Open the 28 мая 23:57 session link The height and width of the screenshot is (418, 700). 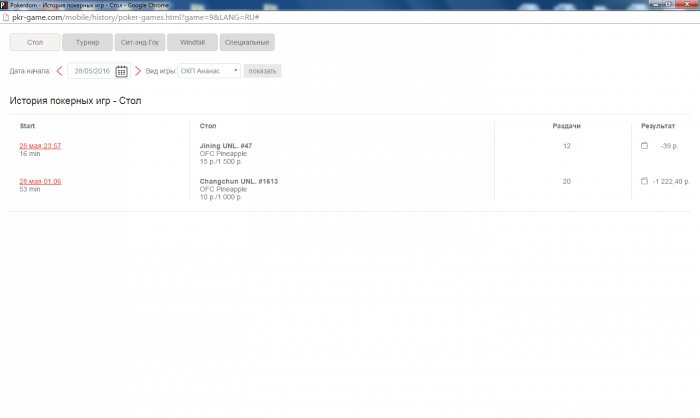click(40, 146)
